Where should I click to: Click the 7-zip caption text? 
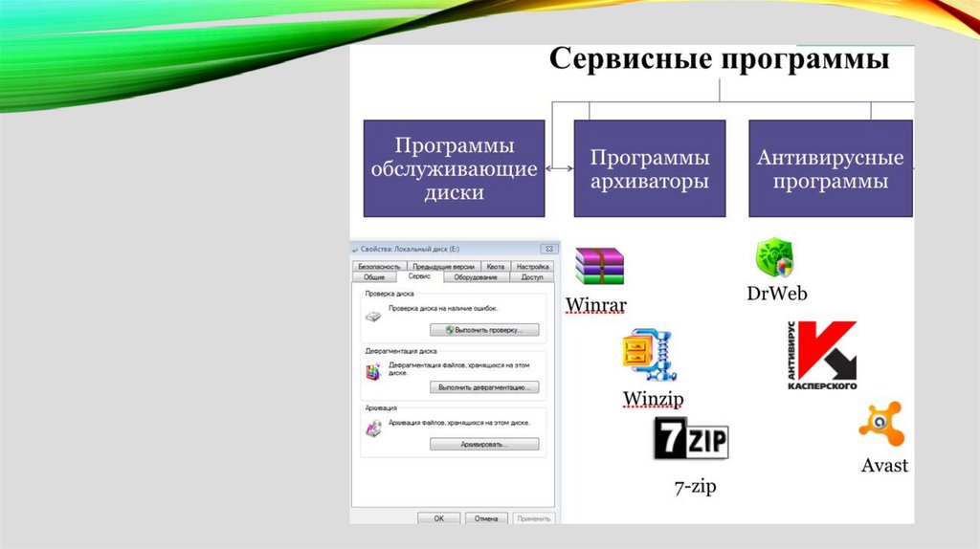pyautogui.click(x=695, y=486)
